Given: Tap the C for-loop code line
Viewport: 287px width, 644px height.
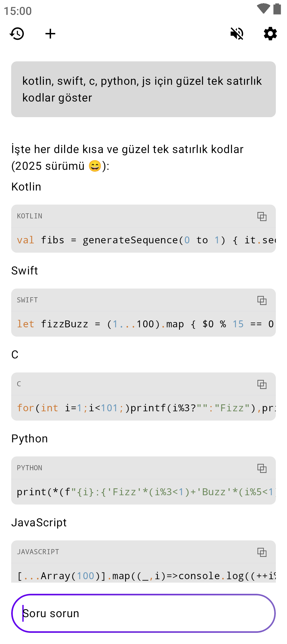Looking at the screenshot, I should click(143, 408).
